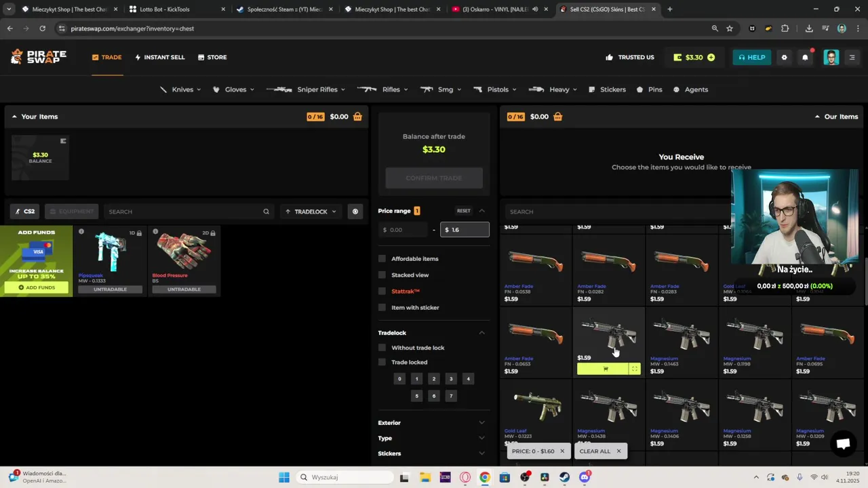Enable Item with sticker checkbox

382,307
